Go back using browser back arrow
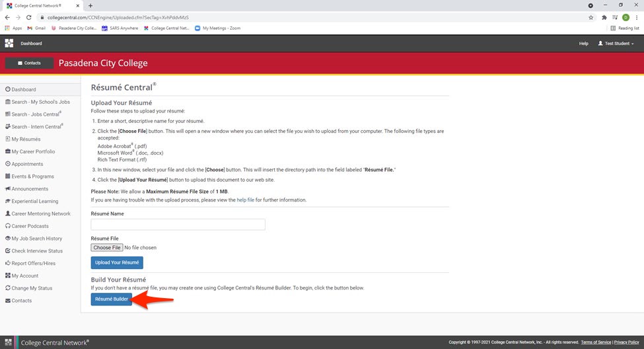Screen dimensions: 644x349 click(7, 17)
